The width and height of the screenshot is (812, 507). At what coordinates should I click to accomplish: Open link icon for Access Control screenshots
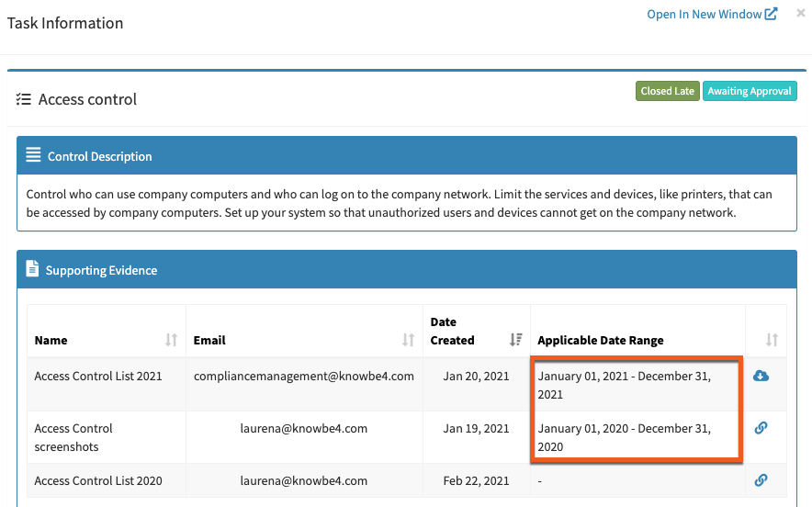tap(761, 428)
